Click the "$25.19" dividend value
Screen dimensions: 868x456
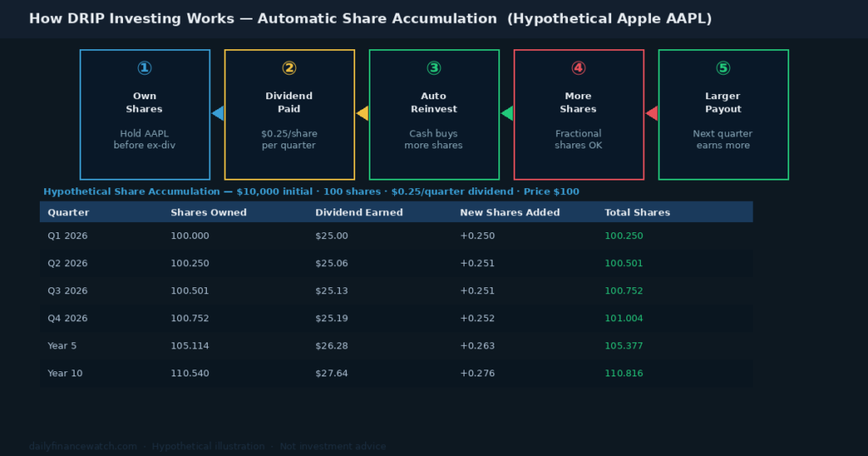pyautogui.click(x=331, y=318)
